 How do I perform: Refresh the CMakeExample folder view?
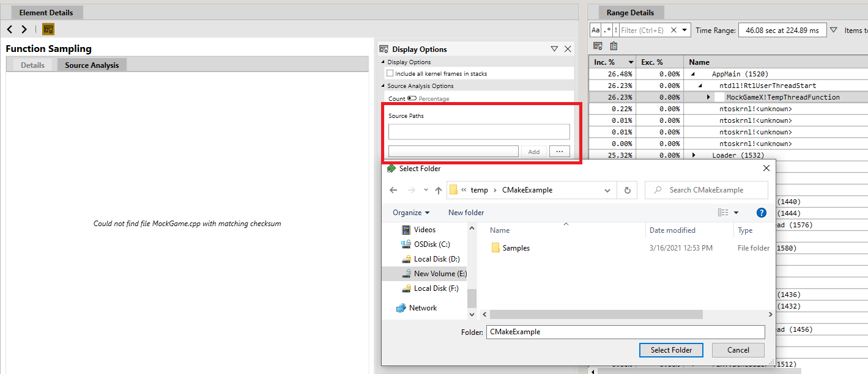(627, 190)
